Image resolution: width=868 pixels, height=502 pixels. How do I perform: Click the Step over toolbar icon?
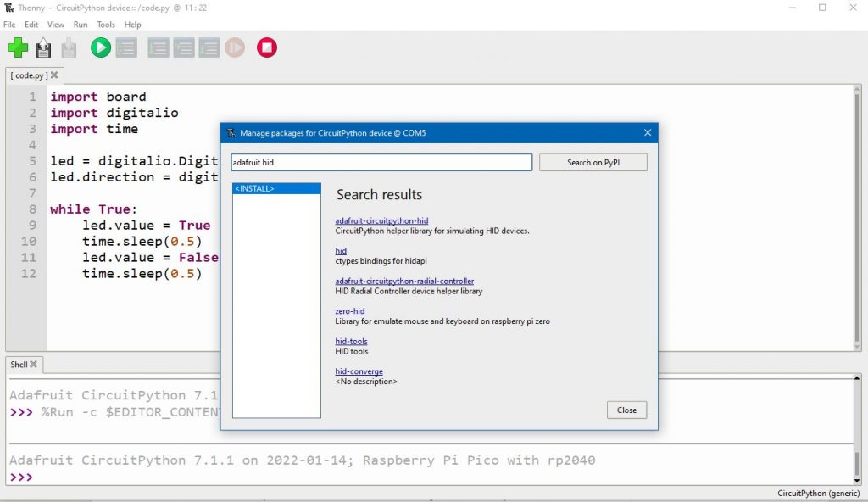(x=159, y=48)
